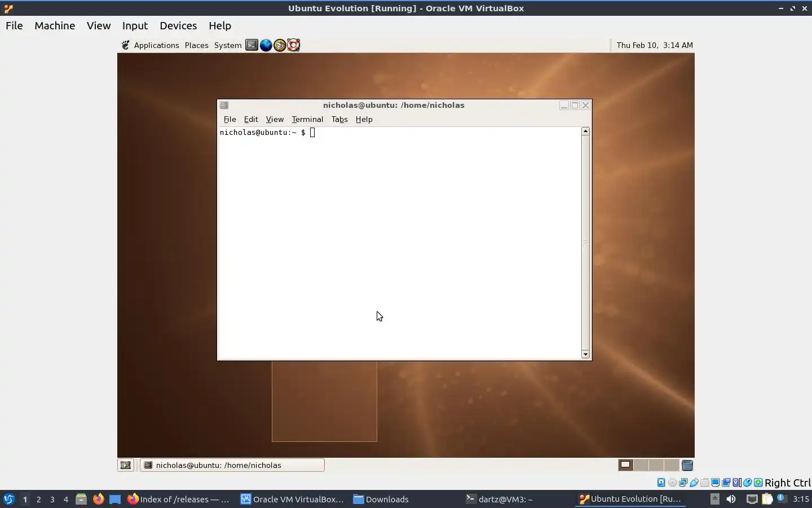Select host virtual desktop 1
Screen dimensions: 812x508
[x=25, y=499]
